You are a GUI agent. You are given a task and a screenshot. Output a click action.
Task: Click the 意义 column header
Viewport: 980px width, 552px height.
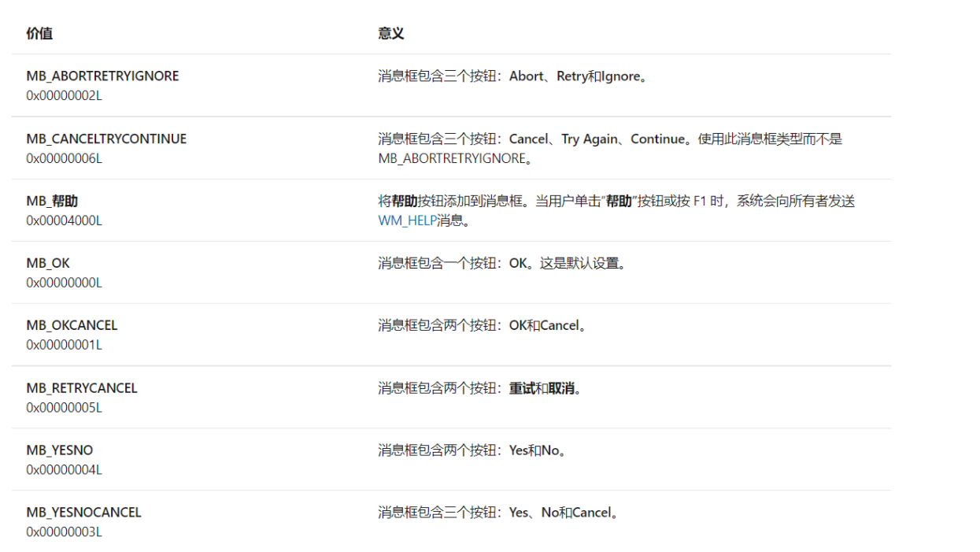[391, 34]
